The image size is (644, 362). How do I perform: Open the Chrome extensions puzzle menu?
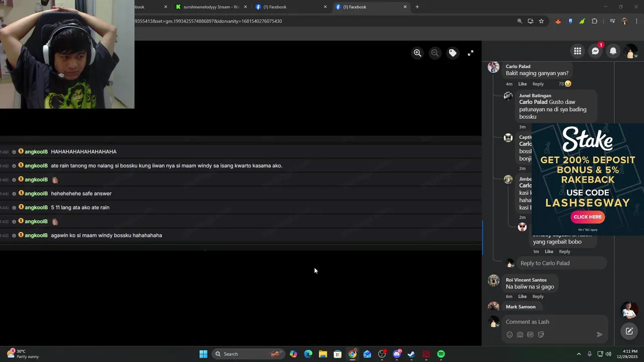pos(595,21)
